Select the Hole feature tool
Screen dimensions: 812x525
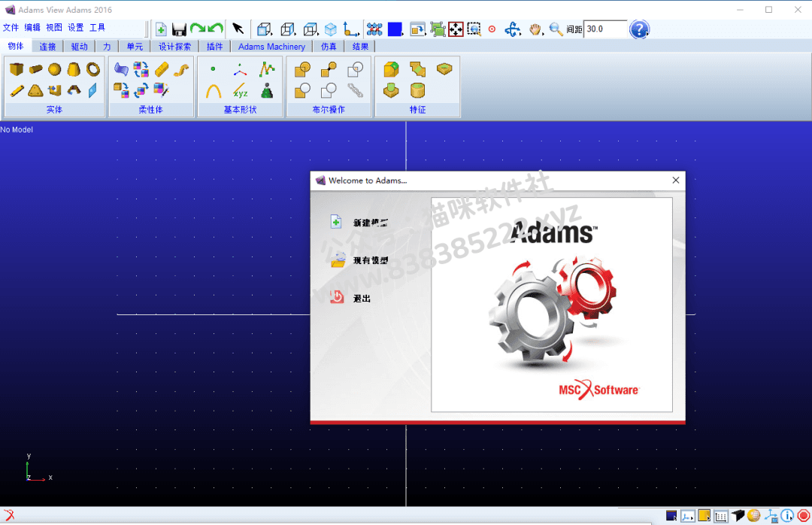[x=444, y=69]
